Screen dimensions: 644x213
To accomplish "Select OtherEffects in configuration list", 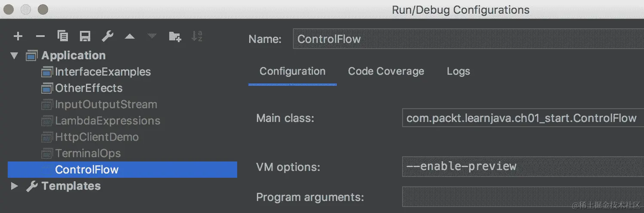I will (89, 88).
